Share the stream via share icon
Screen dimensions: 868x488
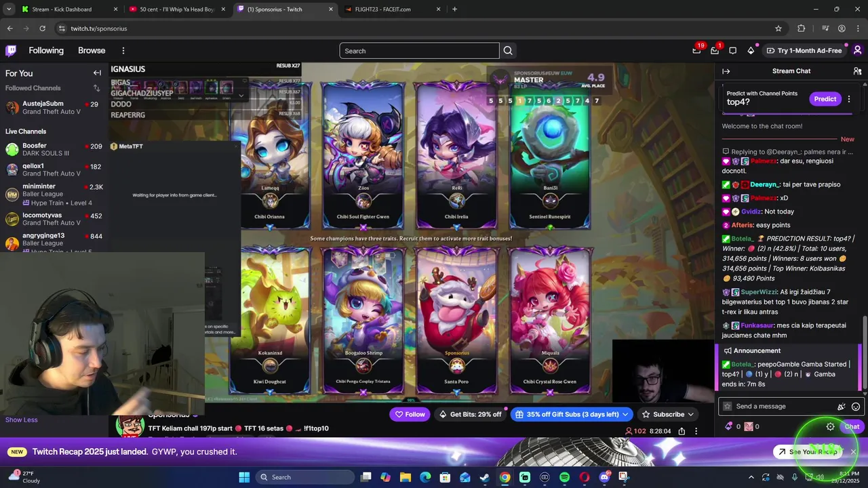pos(682,431)
